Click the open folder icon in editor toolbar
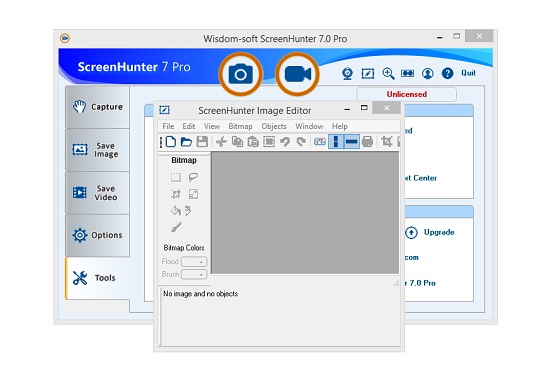 tap(186, 142)
